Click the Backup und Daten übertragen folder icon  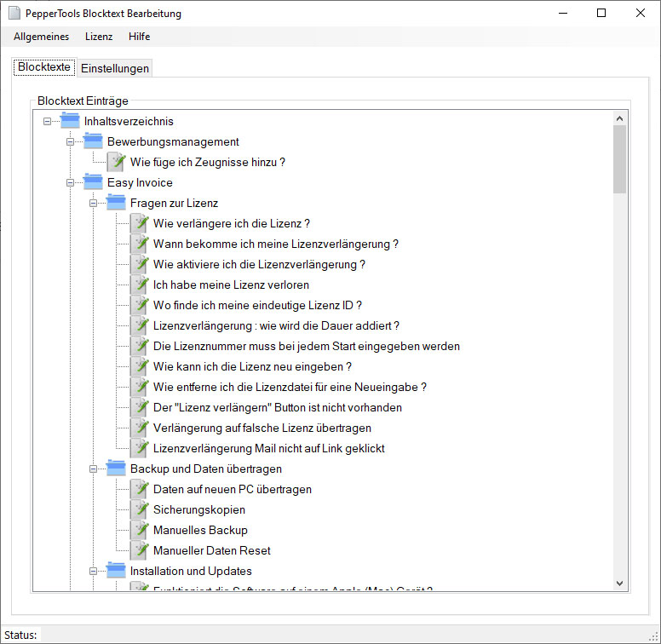pyautogui.click(x=116, y=469)
